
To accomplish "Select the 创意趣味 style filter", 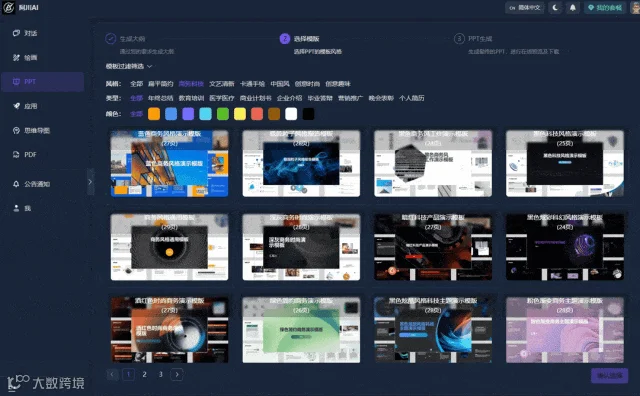I will pos(338,84).
